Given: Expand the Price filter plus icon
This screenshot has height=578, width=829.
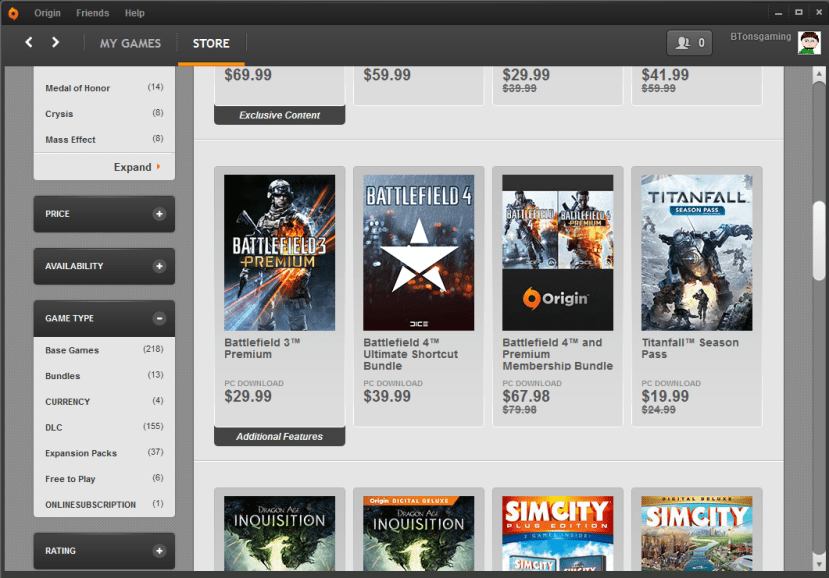Looking at the screenshot, I should pyautogui.click(x=159, y=214).
